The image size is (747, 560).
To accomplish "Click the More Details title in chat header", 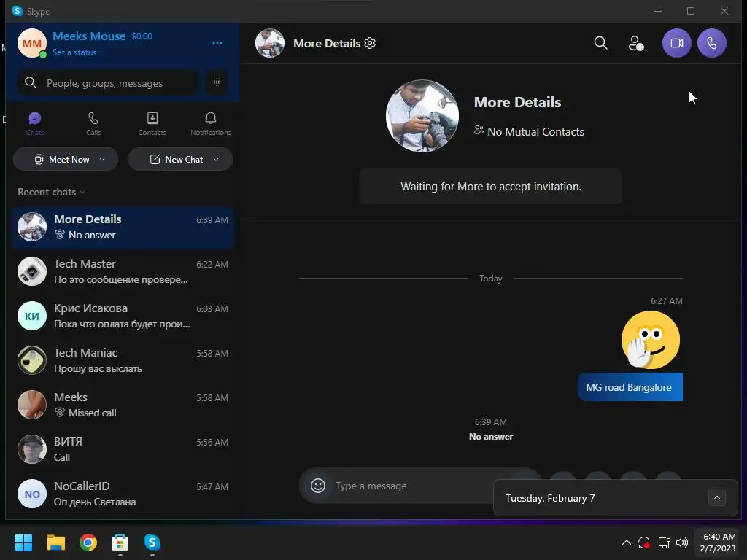I will pyautogui.click(x=327, y=43).
